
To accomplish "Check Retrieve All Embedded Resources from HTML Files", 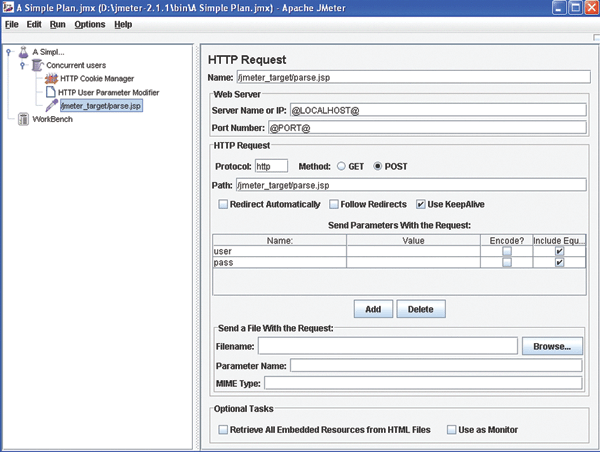I will coord(222,429).
